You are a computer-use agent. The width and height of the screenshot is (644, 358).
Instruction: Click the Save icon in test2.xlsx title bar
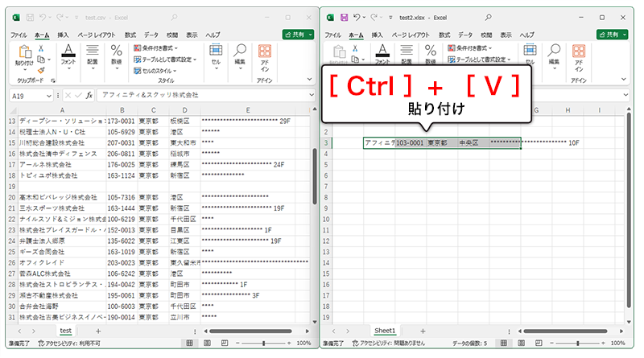[x=345, y=17]
